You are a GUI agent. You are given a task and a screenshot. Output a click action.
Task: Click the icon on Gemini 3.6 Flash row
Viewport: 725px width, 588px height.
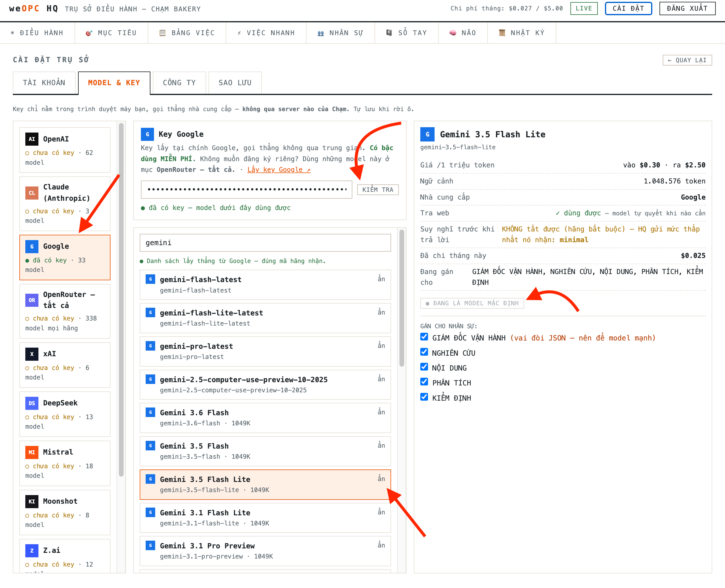pyautogui.click(x=150, y=412)
